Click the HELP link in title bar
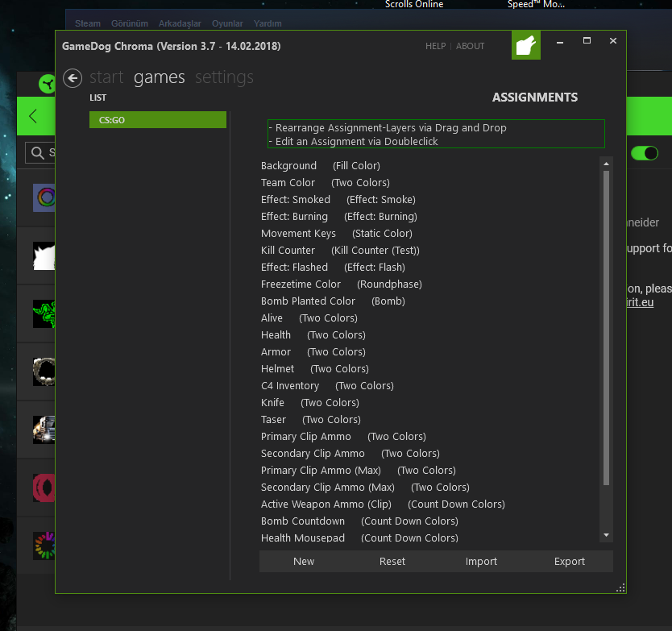 (x=435, y=46)
